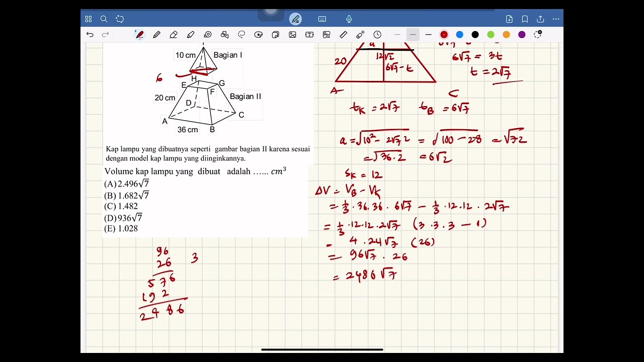Choose the thinnest stroke width
Image resolution: width=644 pixels, height=362 pixels.
pos(397,35)
